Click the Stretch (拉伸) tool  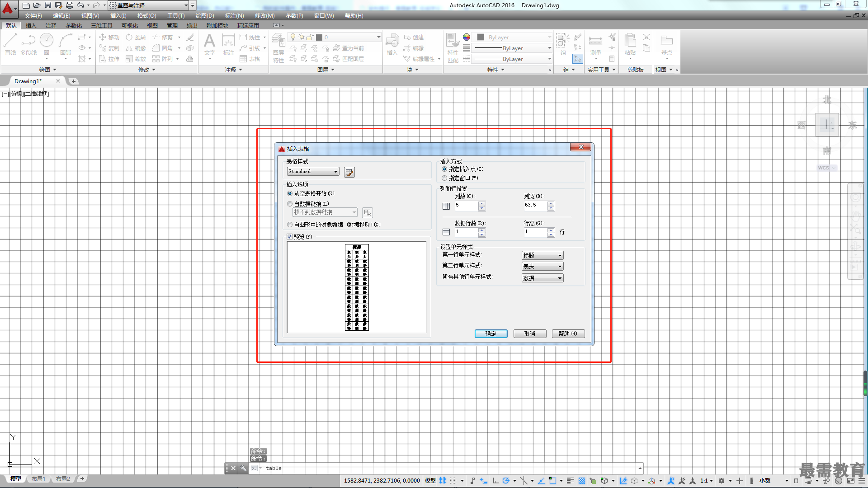point(109,59)
